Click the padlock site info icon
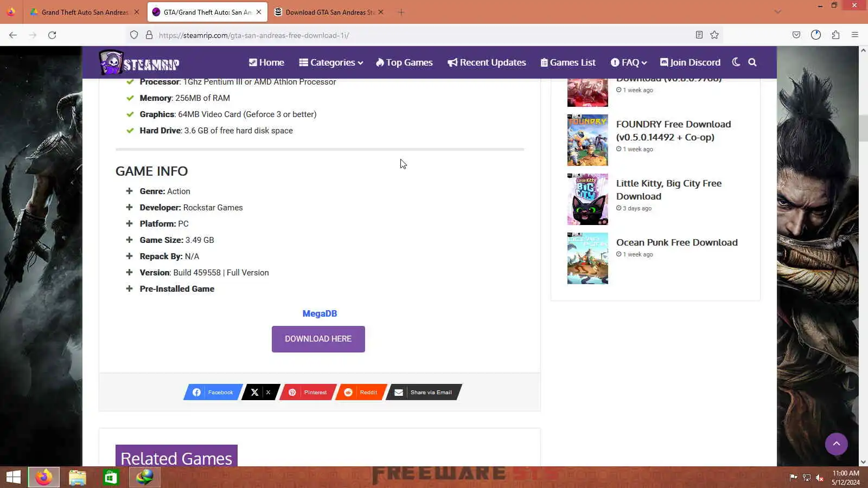Viewport: 868px width, 488px height. pos(149,35)
